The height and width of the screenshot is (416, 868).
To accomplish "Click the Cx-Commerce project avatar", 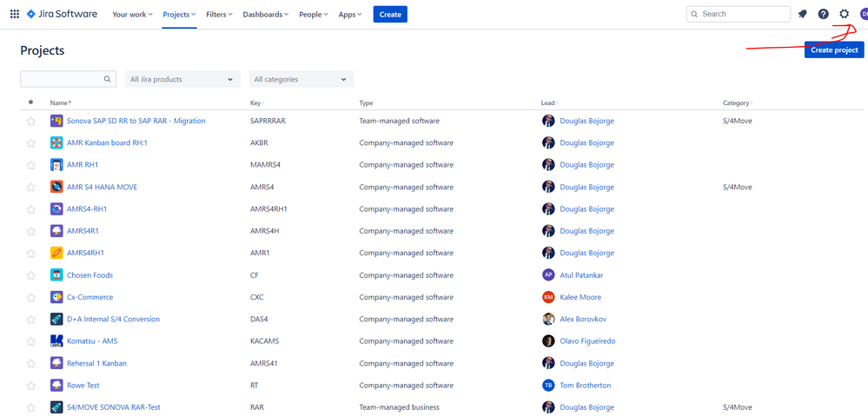I will coord(56,297).
